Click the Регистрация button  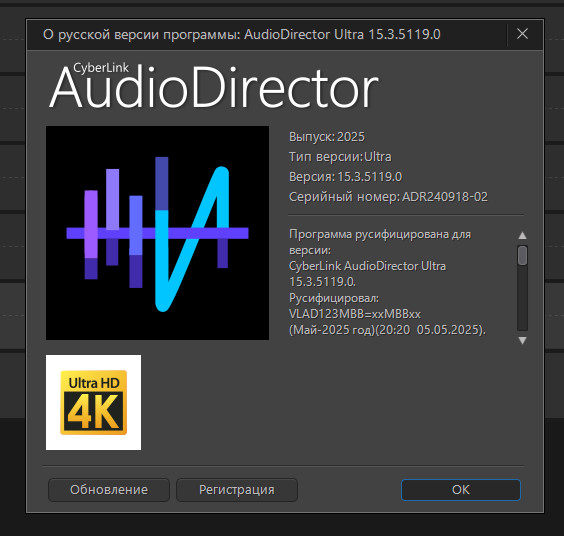point(237,490)
